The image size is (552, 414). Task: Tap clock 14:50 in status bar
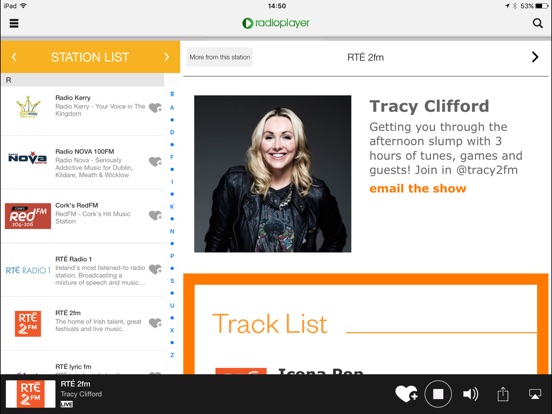point(277,6)
